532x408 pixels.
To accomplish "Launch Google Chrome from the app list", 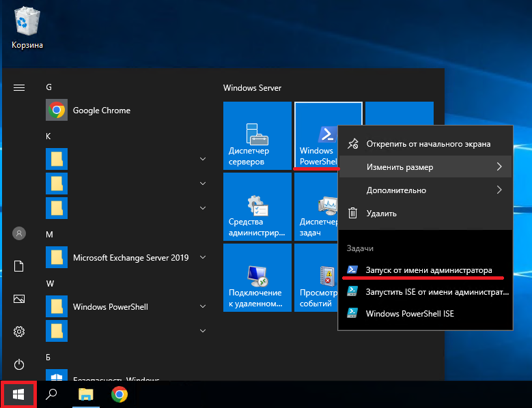I will tap(126, 110).
